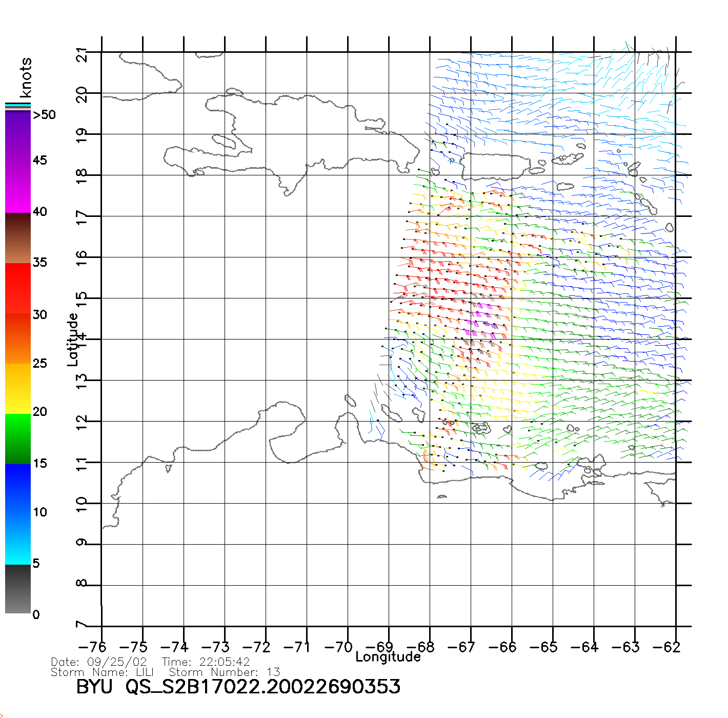Click the legend label '20' beside yellow band
Image resolution: width=728 pixels, height=718 pixels.
[40, 412]
